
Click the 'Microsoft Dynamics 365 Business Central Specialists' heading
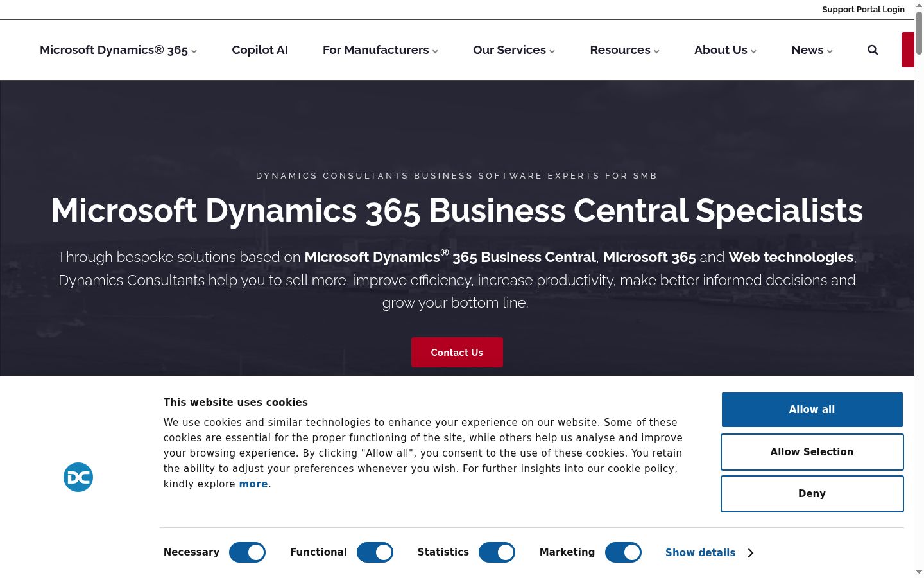(457, 211)
